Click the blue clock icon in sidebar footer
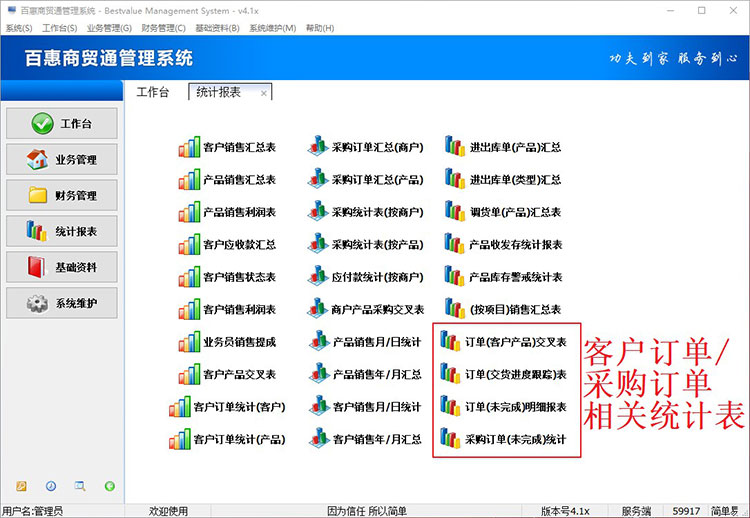The height and width of the screenshot is (518, 750). 51,486
